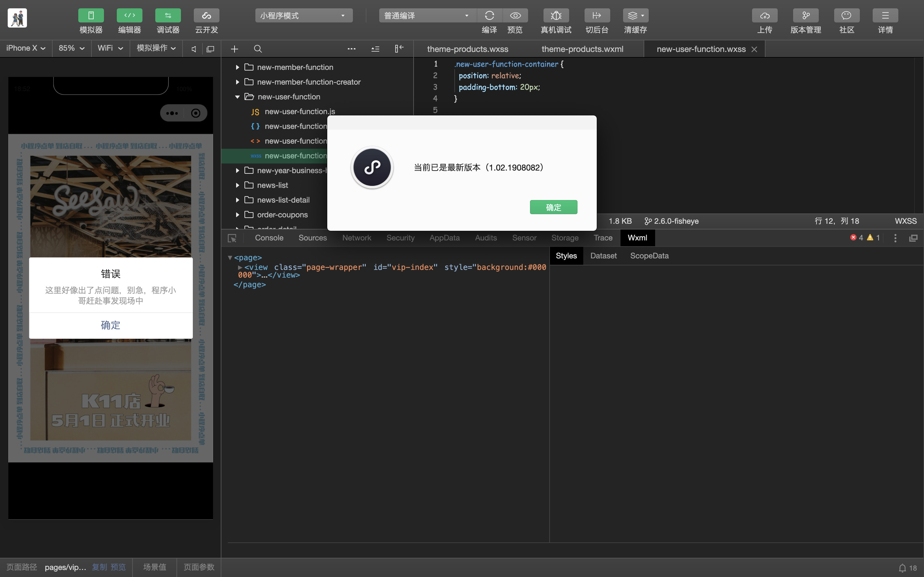
Task: Switch to the Console tab
Action: point(269,238)
